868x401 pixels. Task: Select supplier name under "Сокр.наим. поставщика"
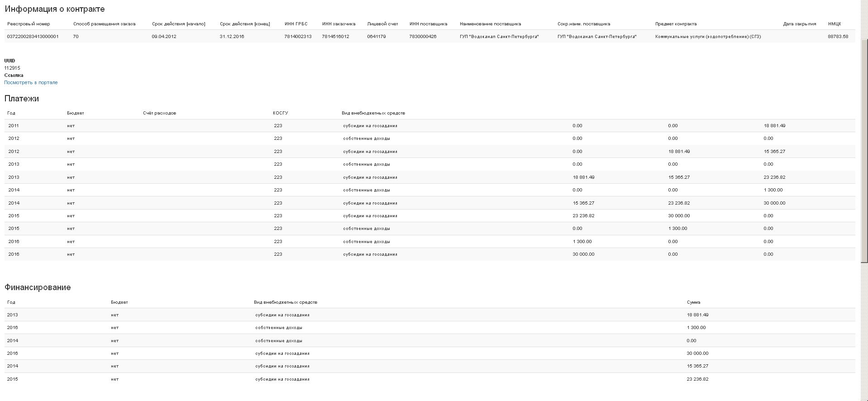(x=597, y=37)
